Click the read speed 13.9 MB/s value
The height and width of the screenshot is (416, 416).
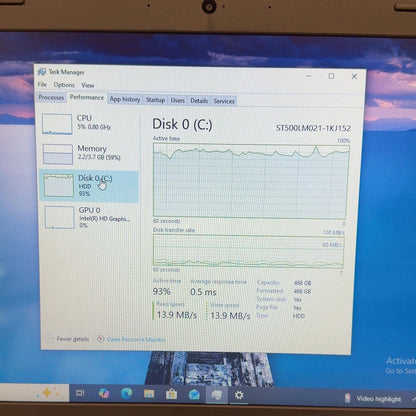[x=177, y=315]
